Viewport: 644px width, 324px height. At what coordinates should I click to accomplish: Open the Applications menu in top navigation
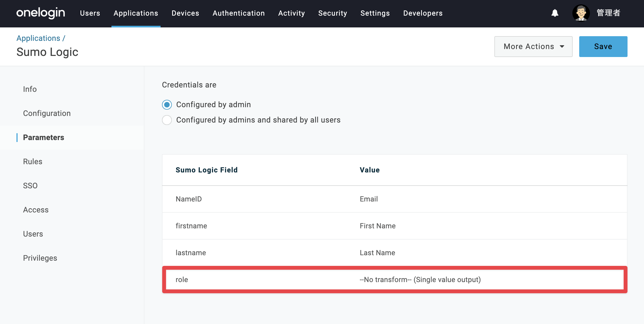[x=136, y=13]
